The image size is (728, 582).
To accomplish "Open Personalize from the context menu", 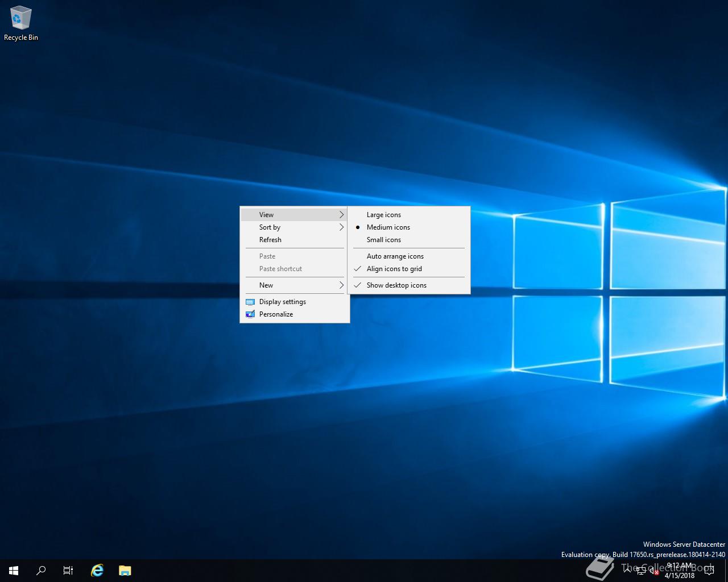I will (295, 314).
